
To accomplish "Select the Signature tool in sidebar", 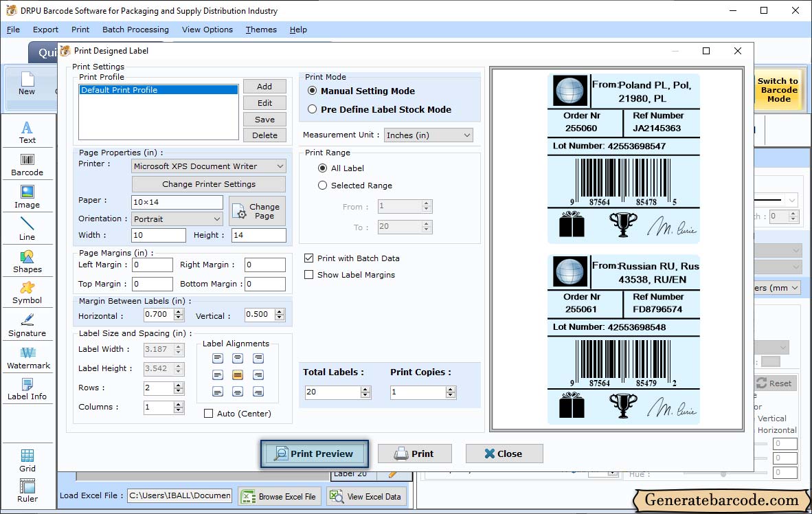I will [x=27, y=326].
